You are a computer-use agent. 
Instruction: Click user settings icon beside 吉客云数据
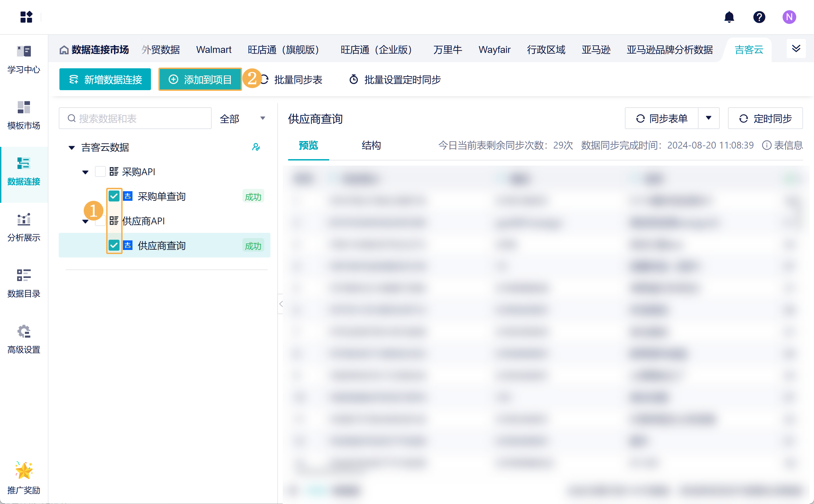[256, 147]
